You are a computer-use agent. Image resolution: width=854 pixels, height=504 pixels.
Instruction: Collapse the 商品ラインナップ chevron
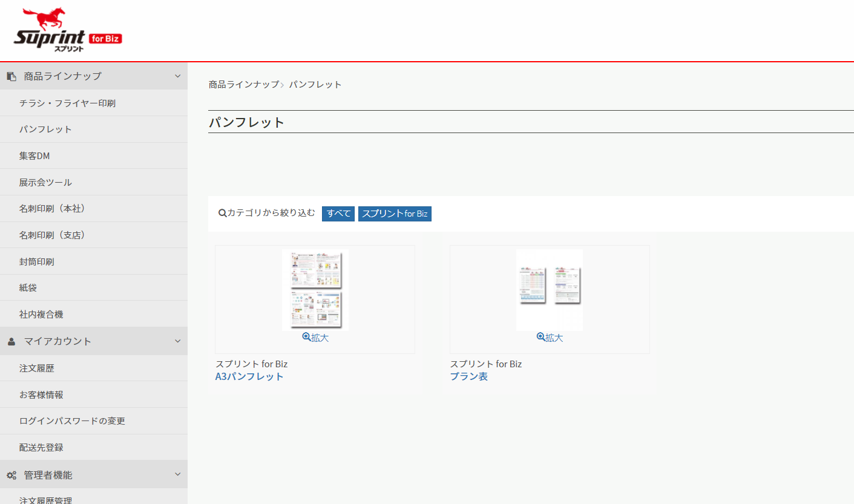click(177, 76)
